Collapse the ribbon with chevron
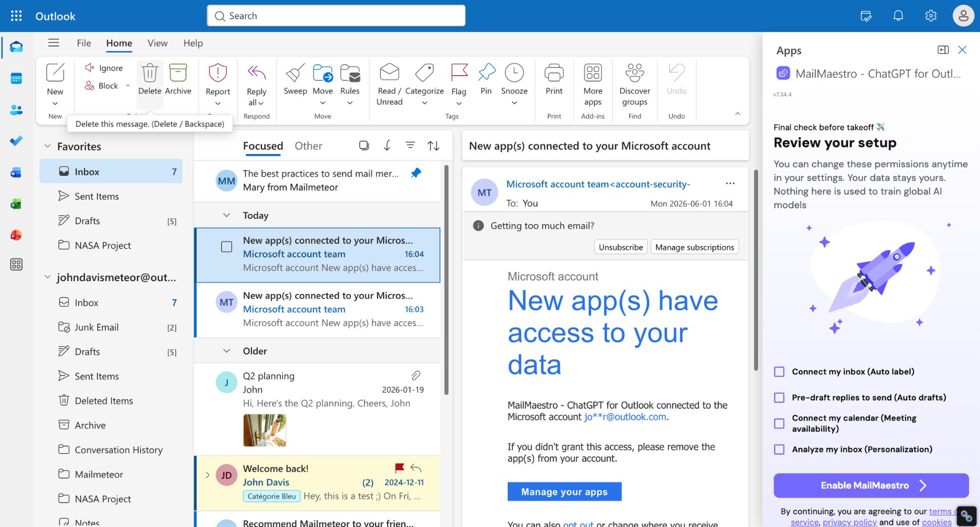Image resolution: width=980 pixels, height=527 pixels. click(738, 114)
